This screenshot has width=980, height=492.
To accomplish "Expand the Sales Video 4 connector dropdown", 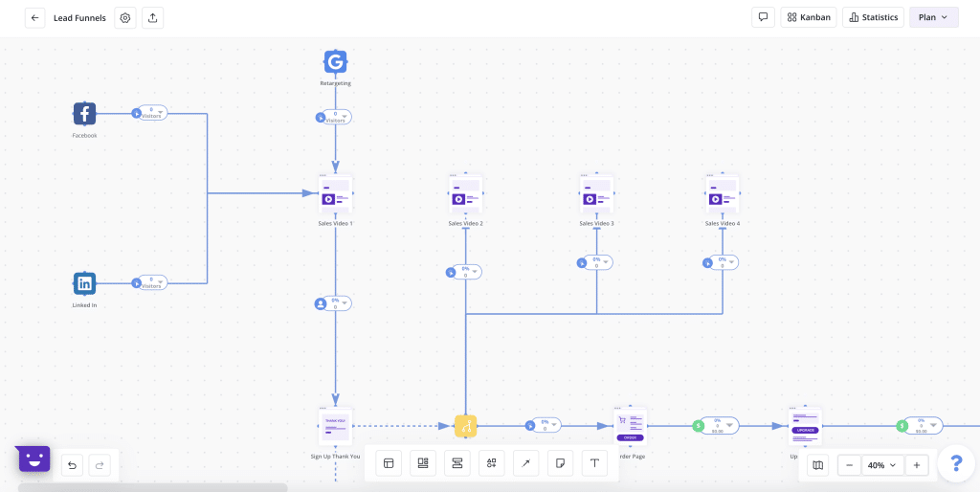I will point(732,262).
